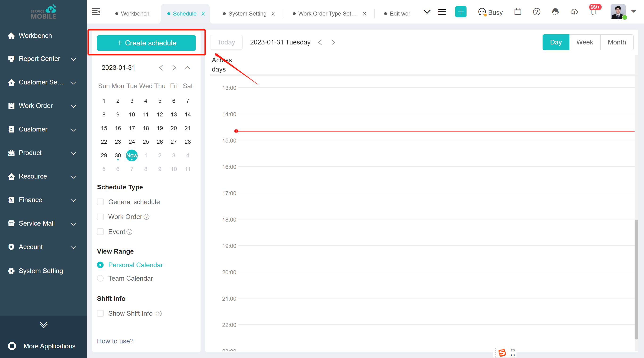Enable the Show Shift Info checkbox

click(100, 313)
